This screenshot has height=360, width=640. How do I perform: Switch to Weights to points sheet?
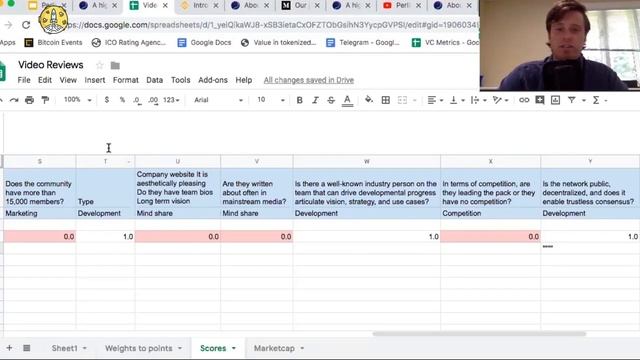(x=138, y=348)
